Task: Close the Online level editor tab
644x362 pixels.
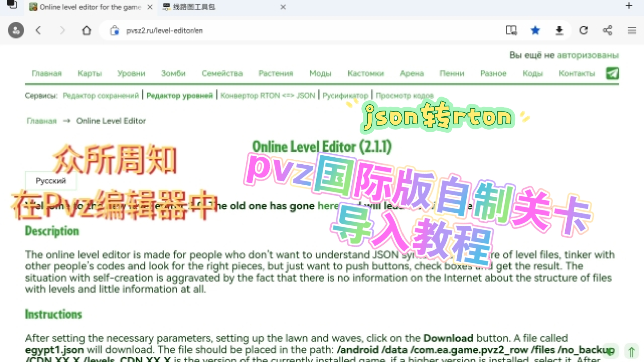Action: (150, 7)
